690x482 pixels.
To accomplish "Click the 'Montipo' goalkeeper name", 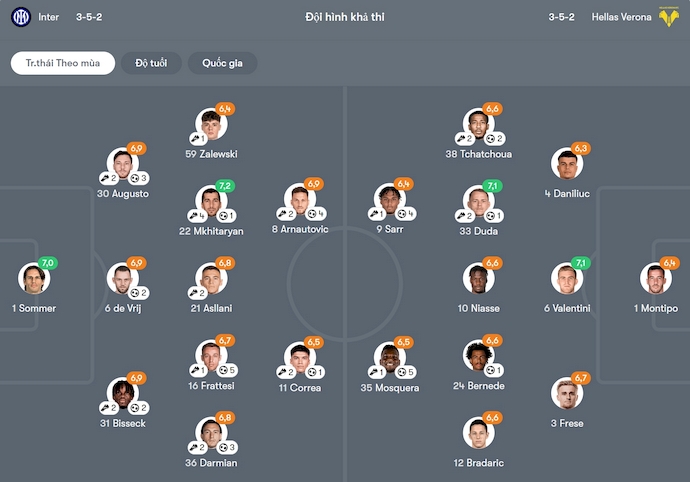I will [655, 308].
